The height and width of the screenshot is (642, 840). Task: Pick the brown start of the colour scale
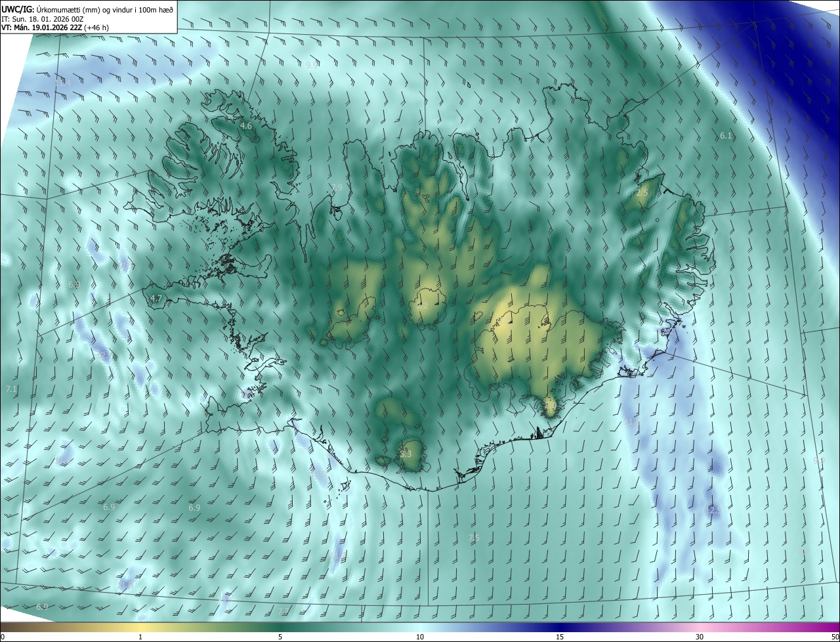pyautogui.click(x=10, y=627)
